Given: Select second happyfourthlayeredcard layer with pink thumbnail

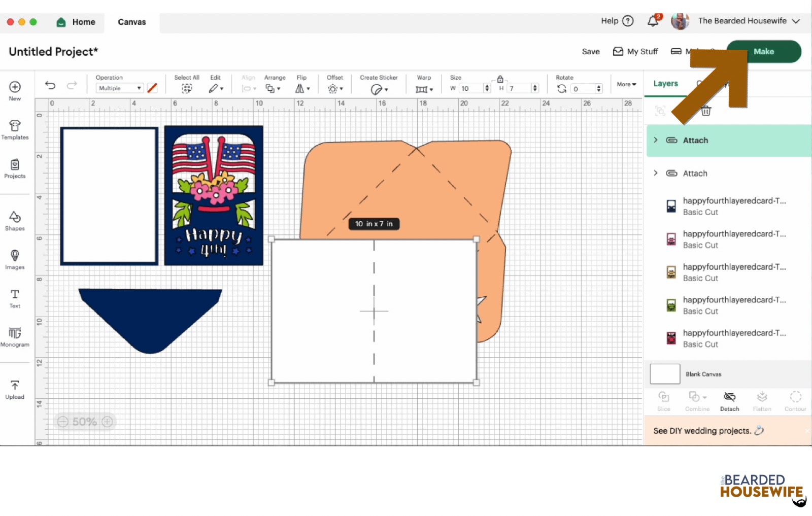Looking at the screenshot, I should coord(671,239).
